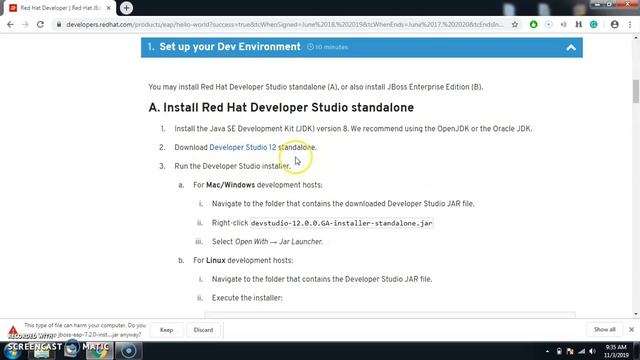Close the downloads bar
This screenshot has width=640, height=360.
pyautogui.click(x=631, y=329)
